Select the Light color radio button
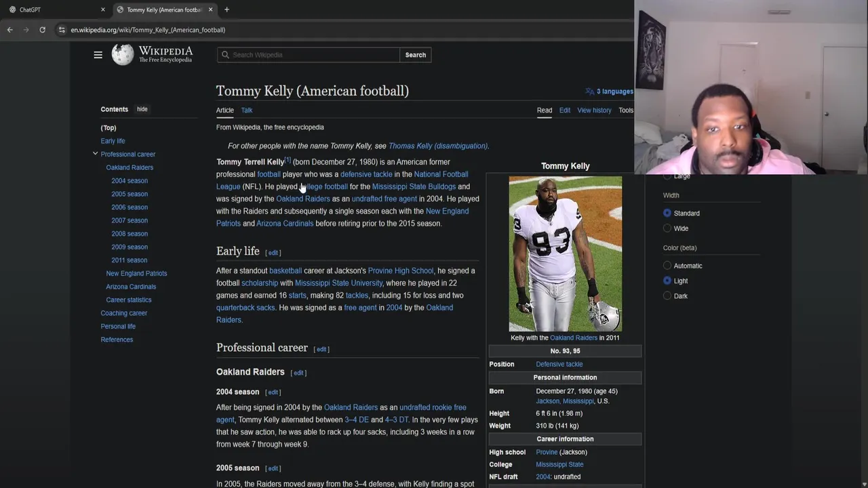The image size is (868, 488). [x=667, y=281]
